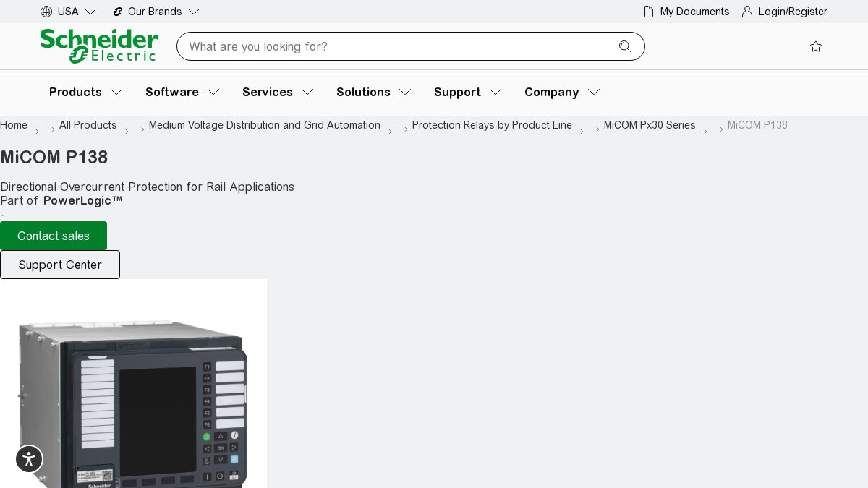868x488 pixels.
Task: Expand the Services menu chevron
Action: click(x=307, y=92)
